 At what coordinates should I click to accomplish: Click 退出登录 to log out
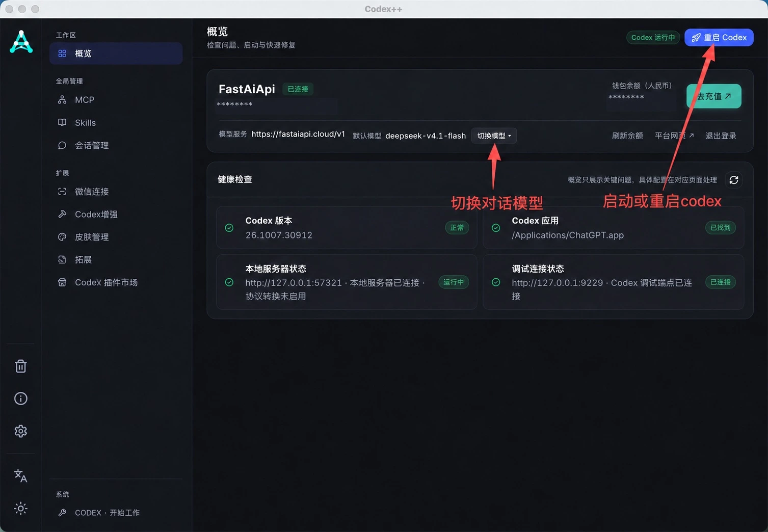click(x=721, y=136)
